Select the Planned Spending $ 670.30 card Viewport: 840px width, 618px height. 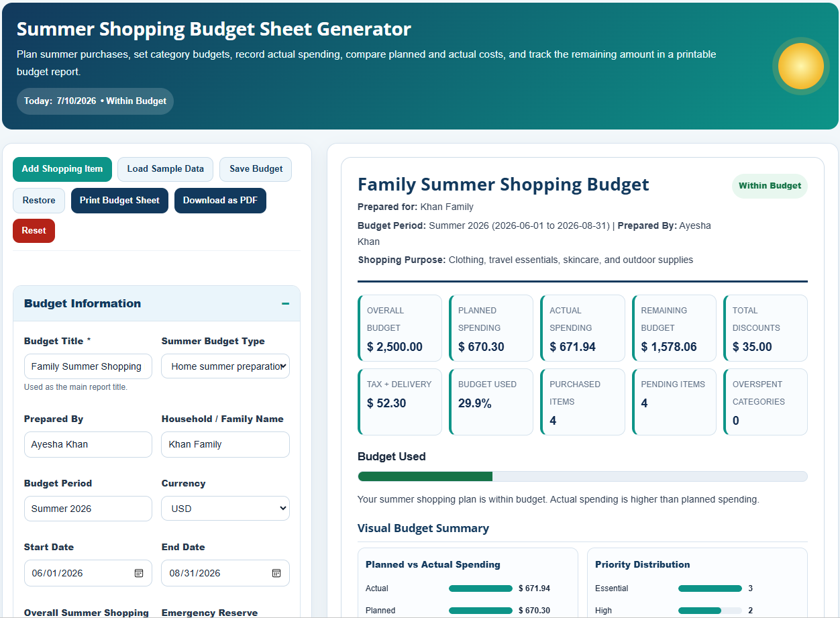click(x=491, y=328)
